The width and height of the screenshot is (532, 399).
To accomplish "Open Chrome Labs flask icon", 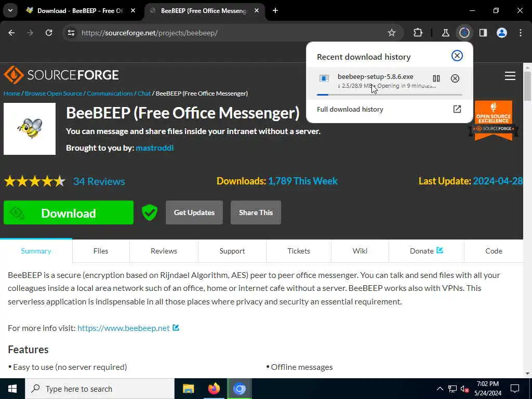I will pos(445,33).
